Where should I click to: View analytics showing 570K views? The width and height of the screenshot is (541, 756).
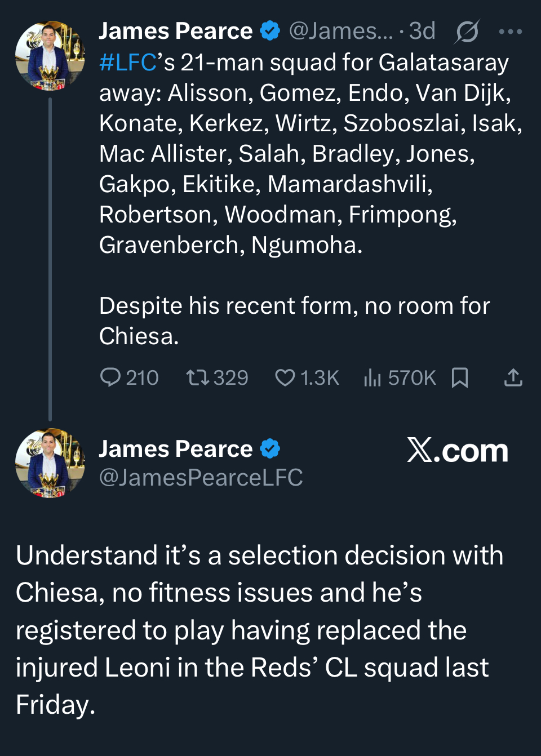point(373,377)
